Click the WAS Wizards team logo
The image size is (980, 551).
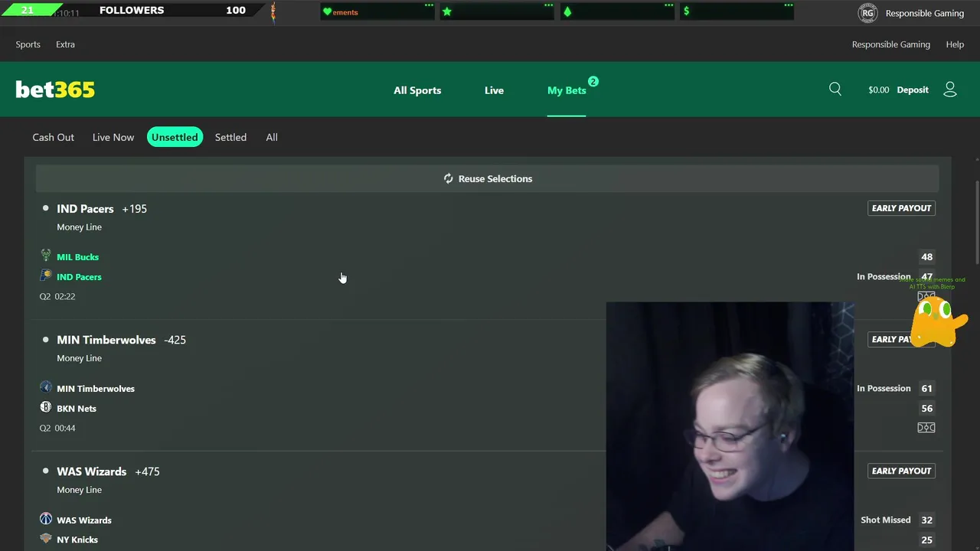click(x=46, y=519)
